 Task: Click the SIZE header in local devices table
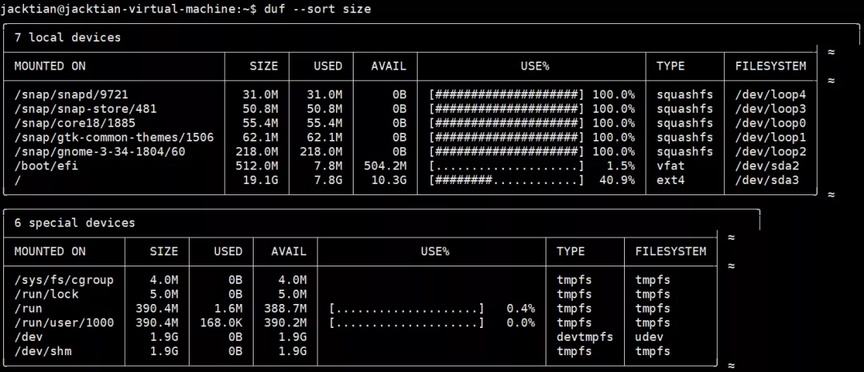pos(264,66)
